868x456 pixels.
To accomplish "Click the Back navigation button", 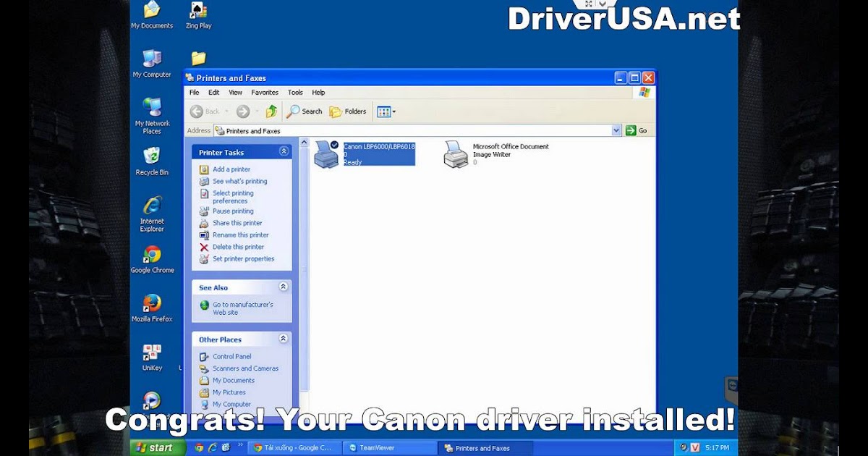I will click(x=205, y=111).
